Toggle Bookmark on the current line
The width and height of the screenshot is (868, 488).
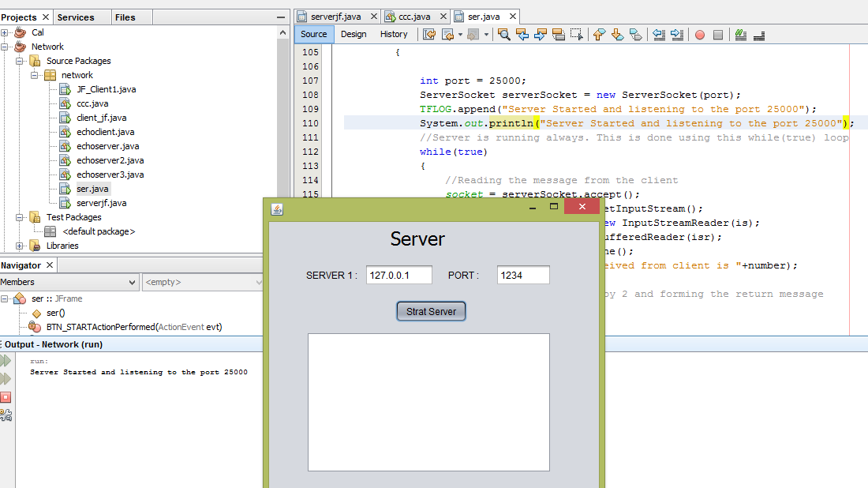click(635, 34)
